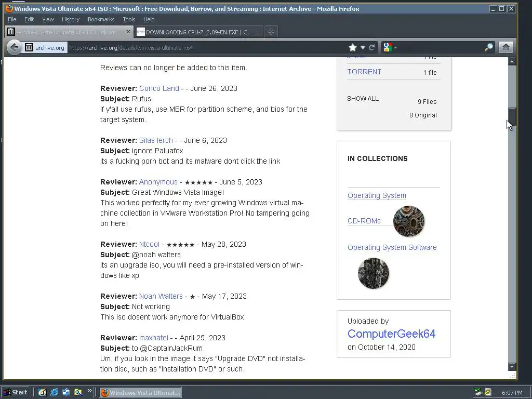Click the fourth quick launch magnifier icon

(78, 393)
